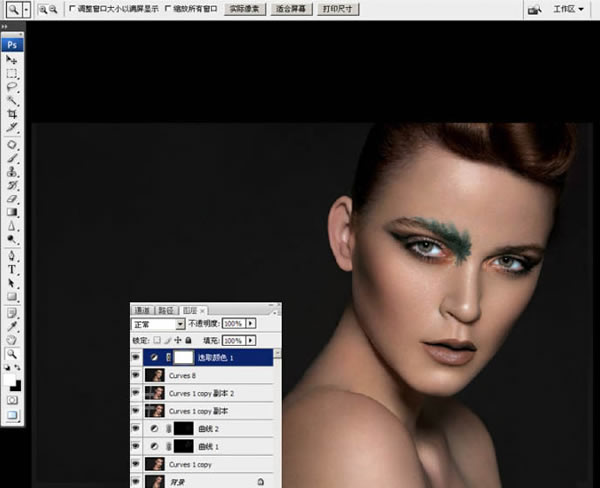Change the screen mode
This screenshot has width=600, height=488.
click(12, 415)
